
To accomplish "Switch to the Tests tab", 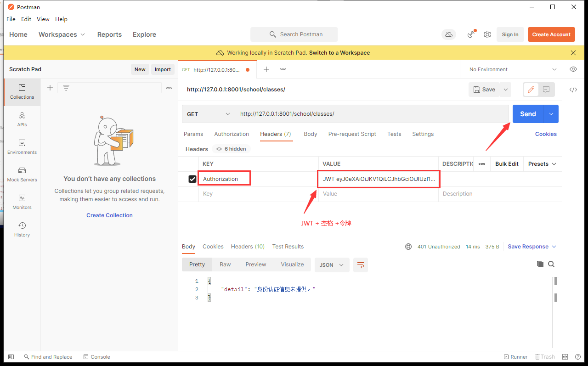I will (394, 134).
